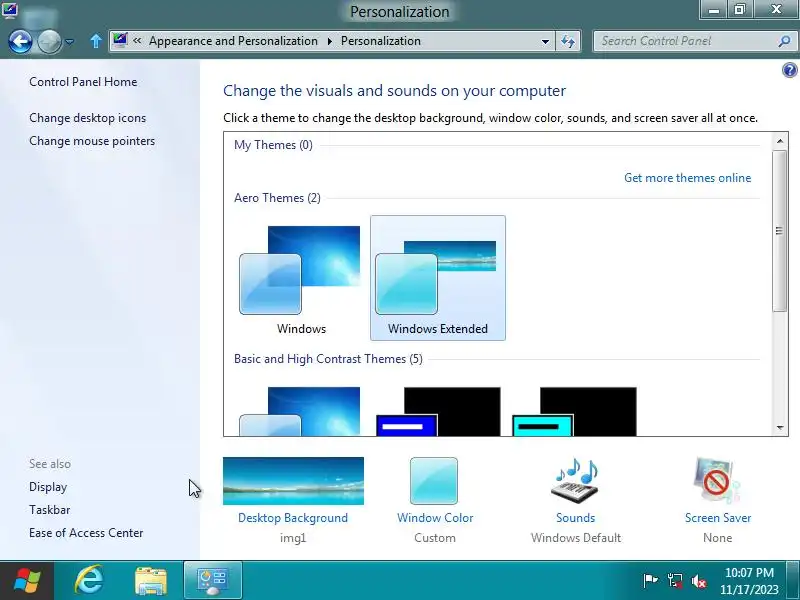
Task: Click the network status tray icon
Action: 675,581
